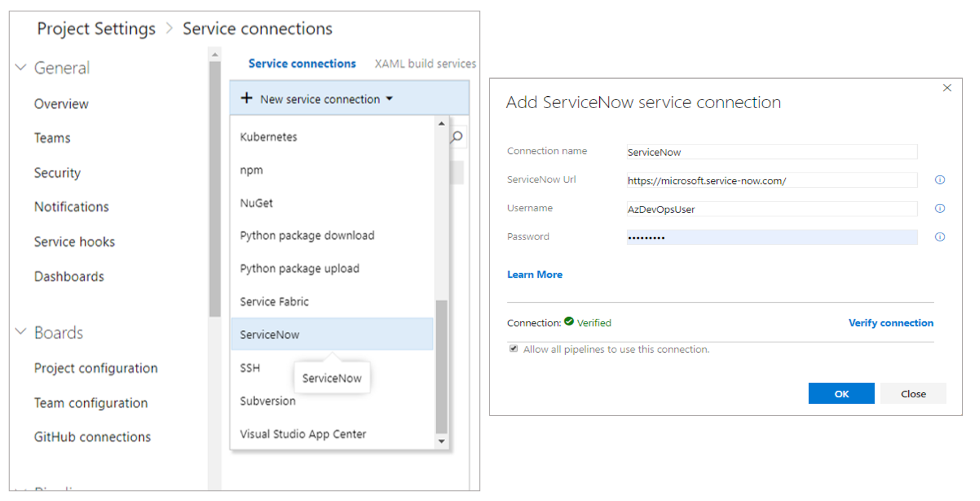This screenshot has height=501, width=980.
Task: Click info icon next to Password field
Action: 940,237
